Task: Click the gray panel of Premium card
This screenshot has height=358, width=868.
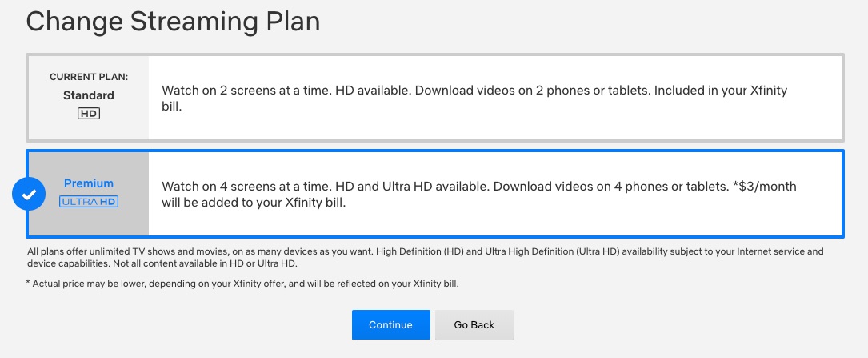Action: pyautogui.click(x=89, y=194)
